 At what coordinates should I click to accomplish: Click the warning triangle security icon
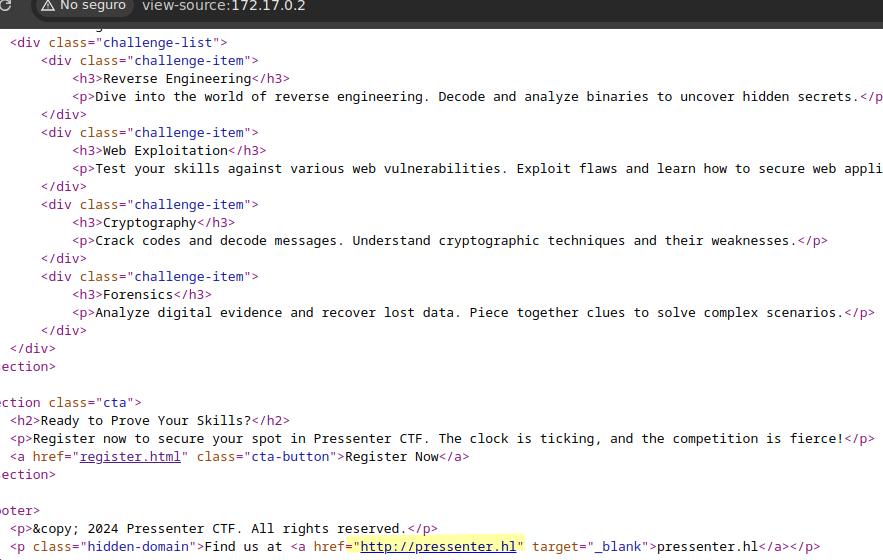pyautogui.click(x=47, y=6)
